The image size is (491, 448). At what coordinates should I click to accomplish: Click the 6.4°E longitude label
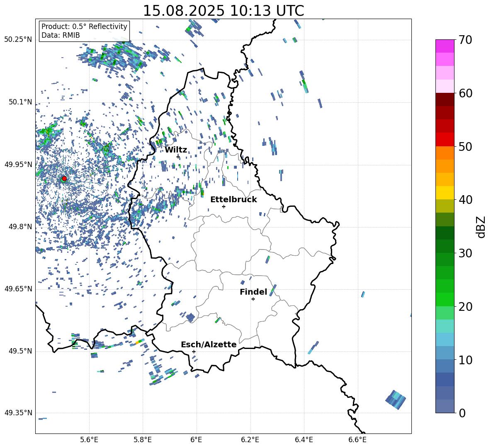(304, 440)
